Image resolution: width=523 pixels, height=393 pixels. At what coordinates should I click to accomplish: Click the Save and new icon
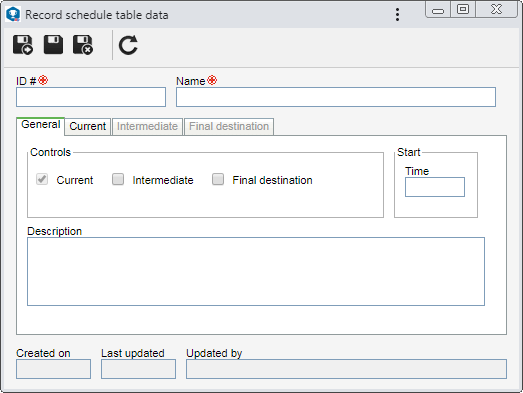[23, 45]
